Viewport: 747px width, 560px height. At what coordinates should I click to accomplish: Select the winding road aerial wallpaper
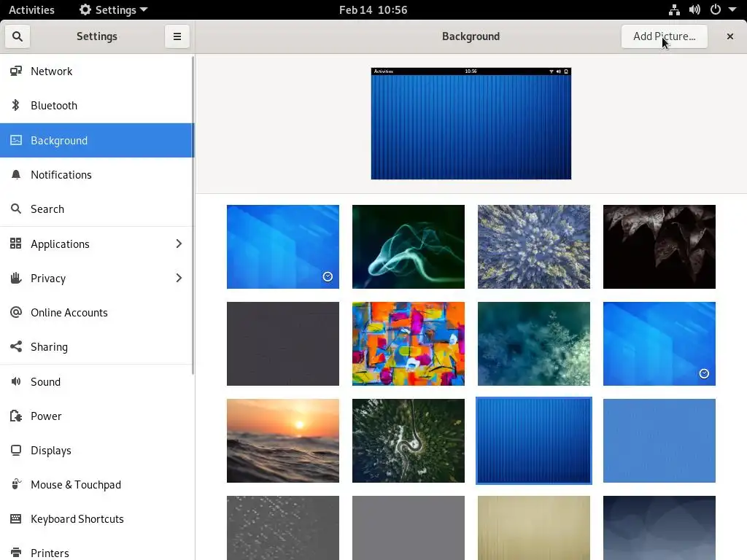[409, 440]
